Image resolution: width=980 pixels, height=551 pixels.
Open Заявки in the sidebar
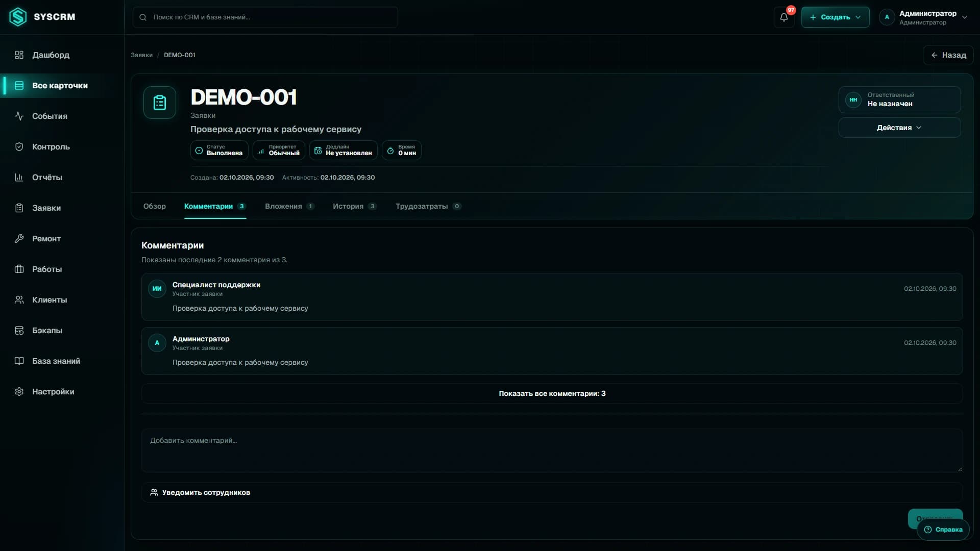(x=62, y=208)
